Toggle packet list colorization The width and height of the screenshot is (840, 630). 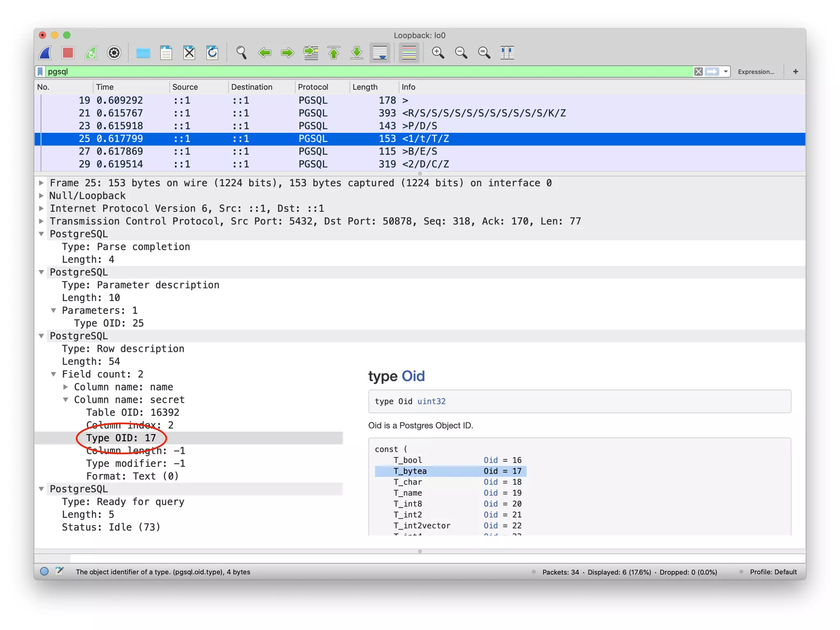[409, 52]
